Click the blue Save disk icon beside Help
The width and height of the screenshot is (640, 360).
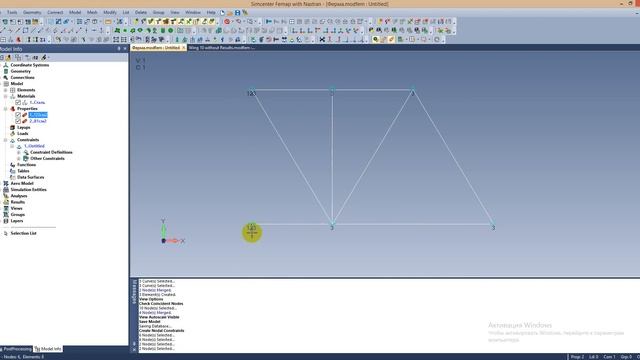pyautogui.click(x=237, y=13)
